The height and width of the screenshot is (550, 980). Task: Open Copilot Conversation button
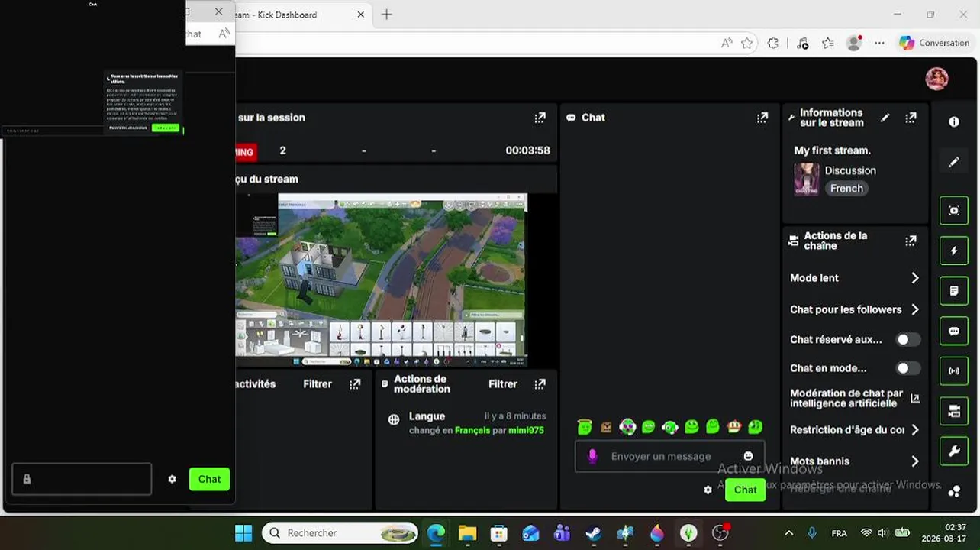[934, 43]
